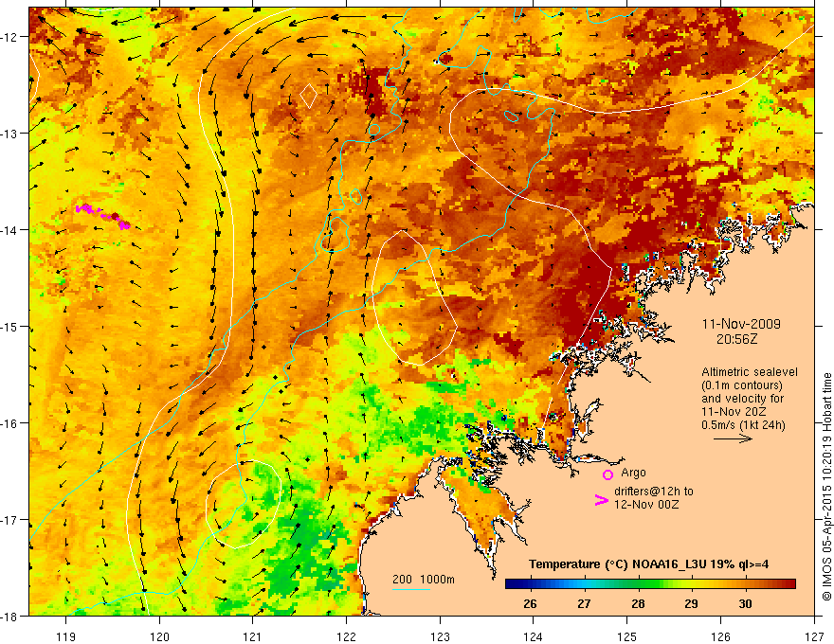Viewport: 834px width, 644px height.
Task: Click the '11-Nov 20Z' text
Action: coord(734,412)
